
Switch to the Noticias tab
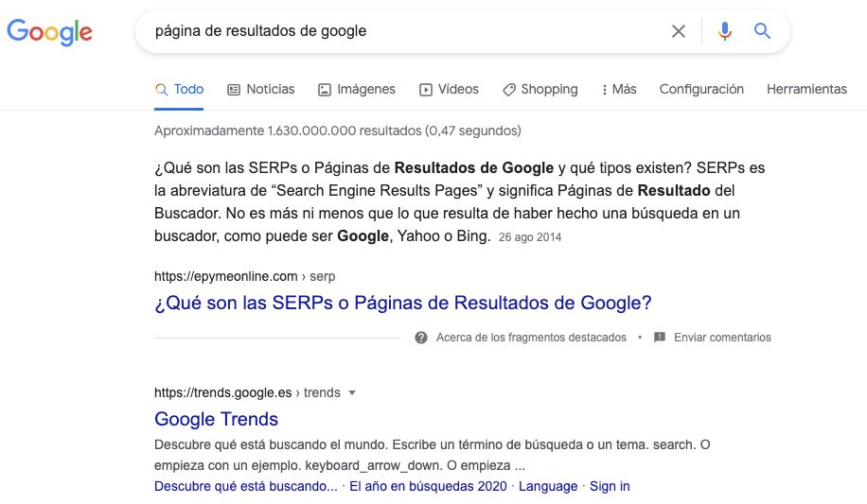261,90
